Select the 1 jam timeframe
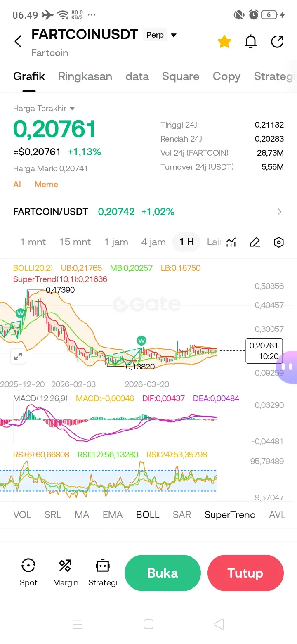297x644 pixels. click(x=116, y=242)
